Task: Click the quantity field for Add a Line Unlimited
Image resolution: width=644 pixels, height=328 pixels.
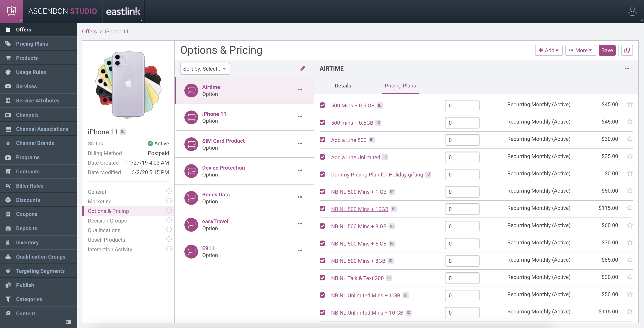Action: pyautogui.click(x=462, y=157)
